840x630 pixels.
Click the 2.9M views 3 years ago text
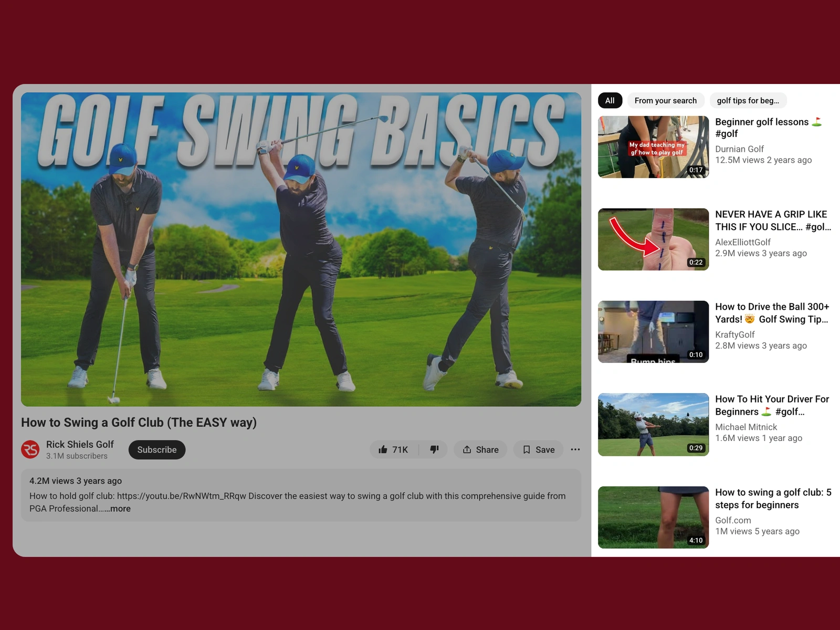click(761, 253)
